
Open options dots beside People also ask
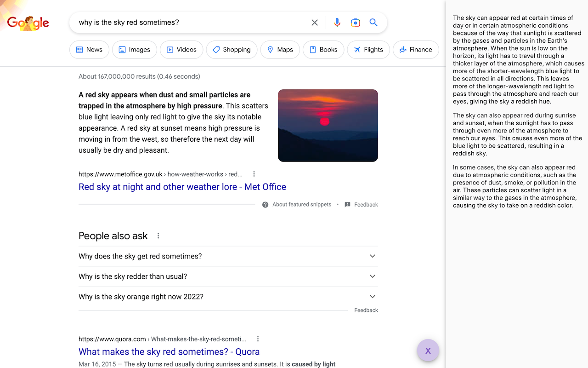coord(158,236)
